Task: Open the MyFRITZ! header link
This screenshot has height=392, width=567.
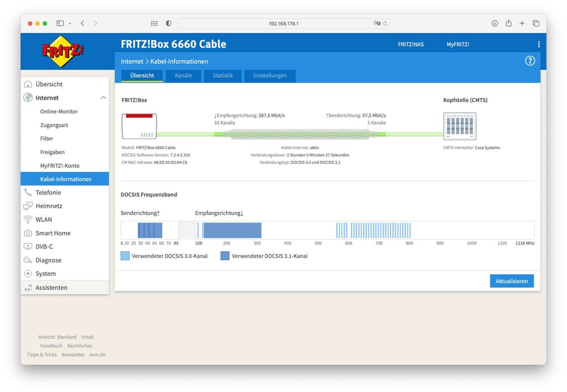Action: click(x=458, y=44)
